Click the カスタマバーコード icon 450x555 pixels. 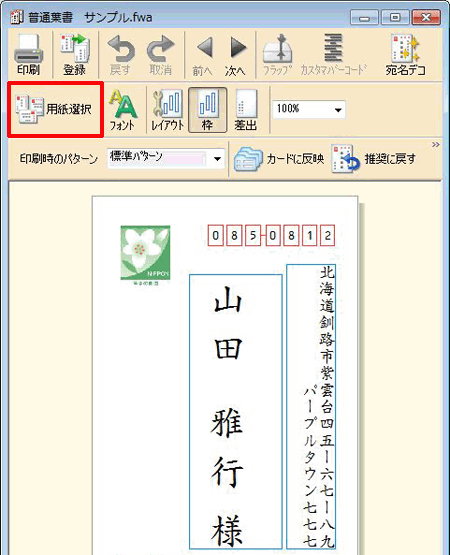pyautogui.click(x=333, y=55)
